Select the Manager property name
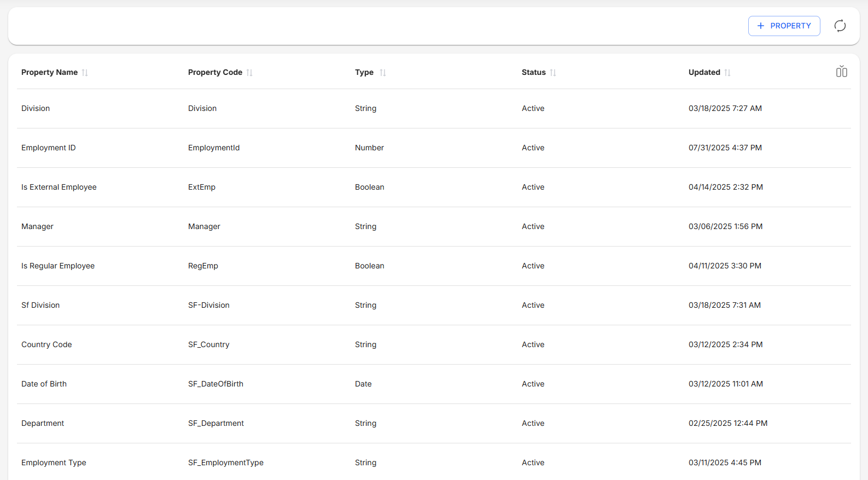The width and height of the screenshot is (868, 480). 37,226
